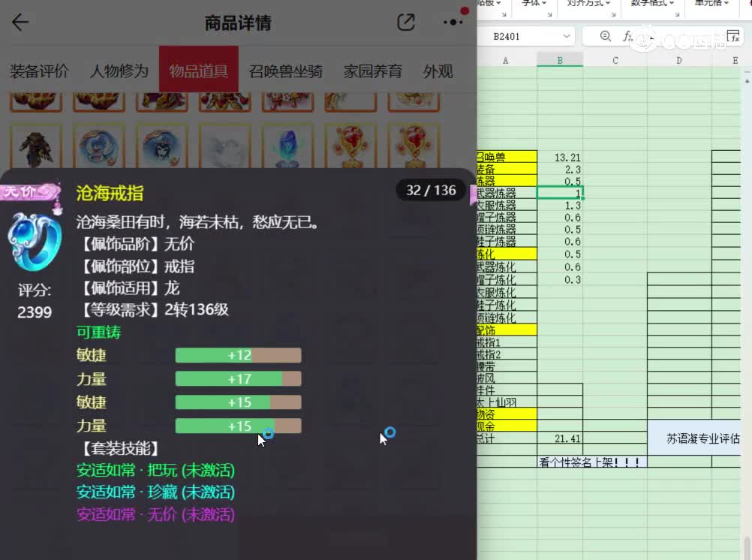The width and height of the screenshot is (752, 560).
Task: Click the 【等级需求】2转136级 attribute line
Action: point(153,309)
